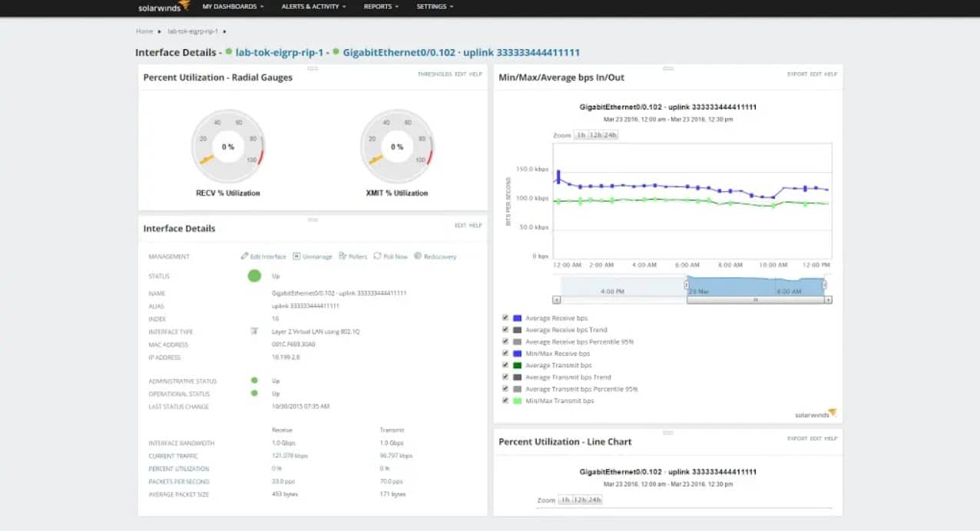Toggle the Min/Max Receive bps checkbox
The height and width of the screenshot is (531, 980).
(x=505, y=353)
